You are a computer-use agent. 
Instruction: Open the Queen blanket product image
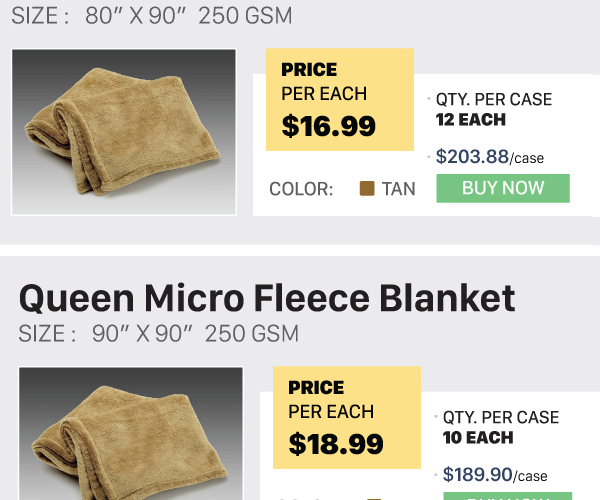click(x=131, y=433)
